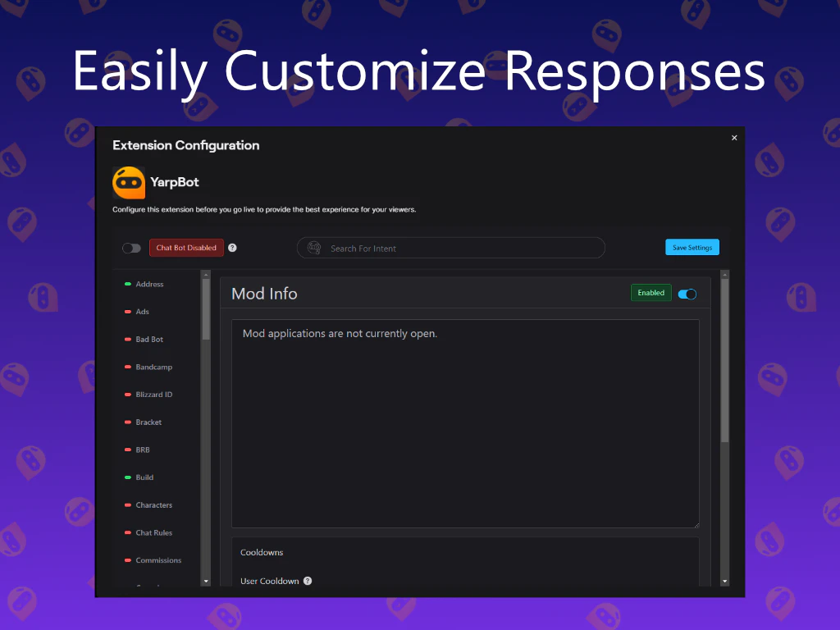
Task: Click the green Enabled status badge
Action: click(651, 293)
